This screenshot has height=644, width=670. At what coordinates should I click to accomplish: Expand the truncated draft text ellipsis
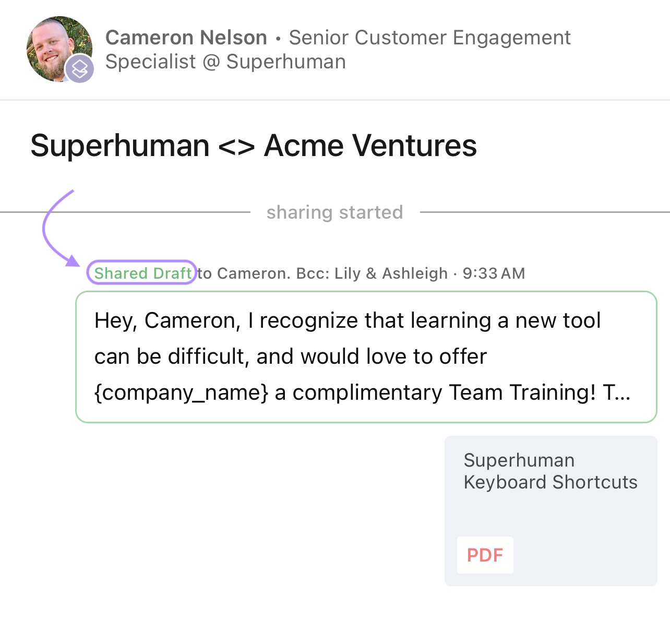622,393
